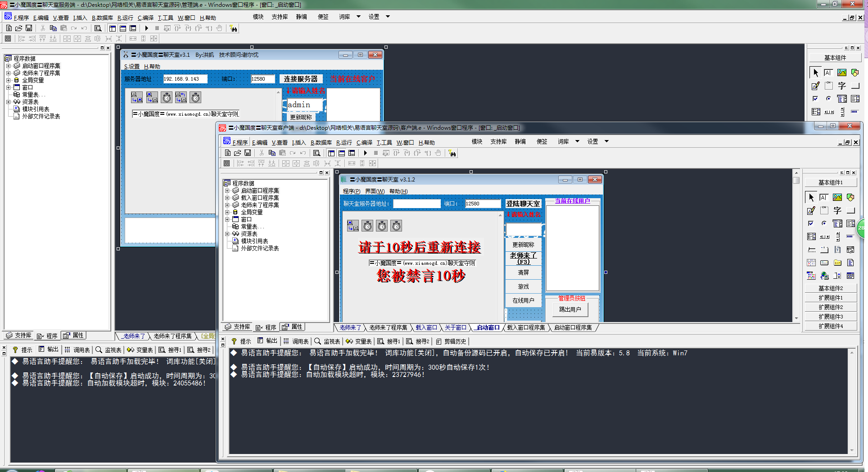Click the find-in-document icon in client IDE toolbar
The height and width of the screenshot is (472, 868).
click(x=317, y=153)
